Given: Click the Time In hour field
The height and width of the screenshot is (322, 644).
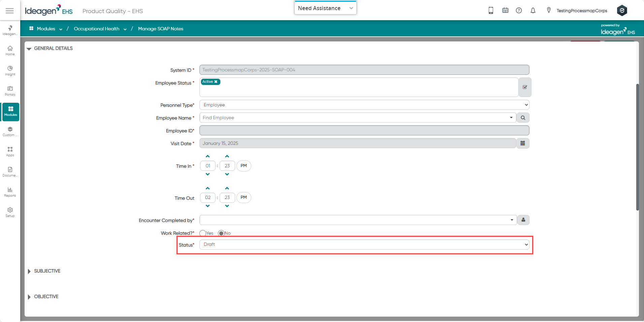Looking at the screenshot, I should (x=208, y=166).
